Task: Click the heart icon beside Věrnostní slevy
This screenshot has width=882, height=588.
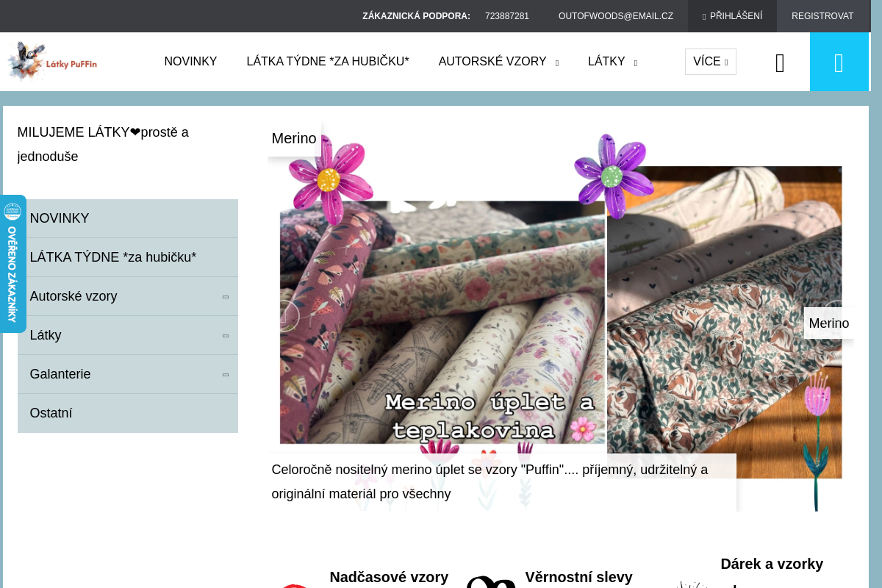Action: pos(491,584)
